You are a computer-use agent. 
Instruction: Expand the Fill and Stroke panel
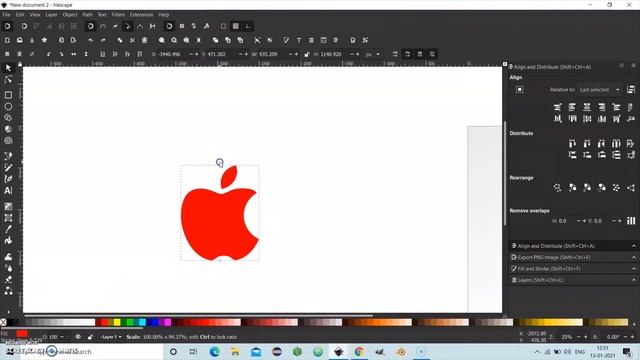[573, 269]
